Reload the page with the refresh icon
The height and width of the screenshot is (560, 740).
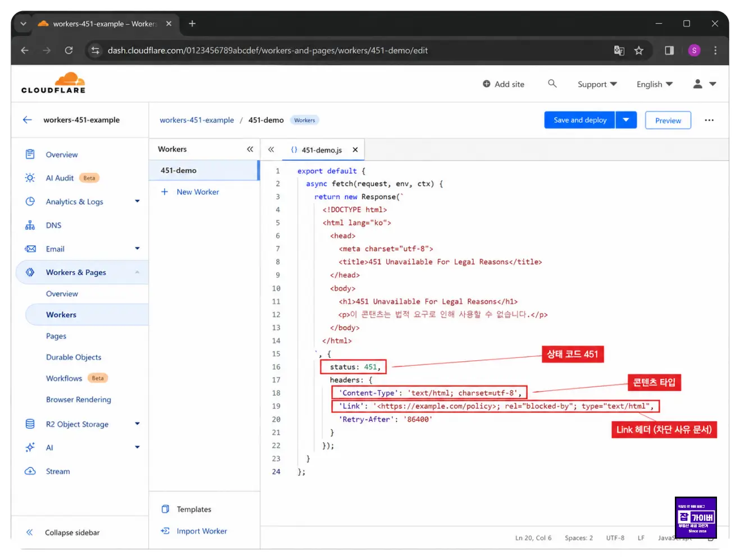68,51
